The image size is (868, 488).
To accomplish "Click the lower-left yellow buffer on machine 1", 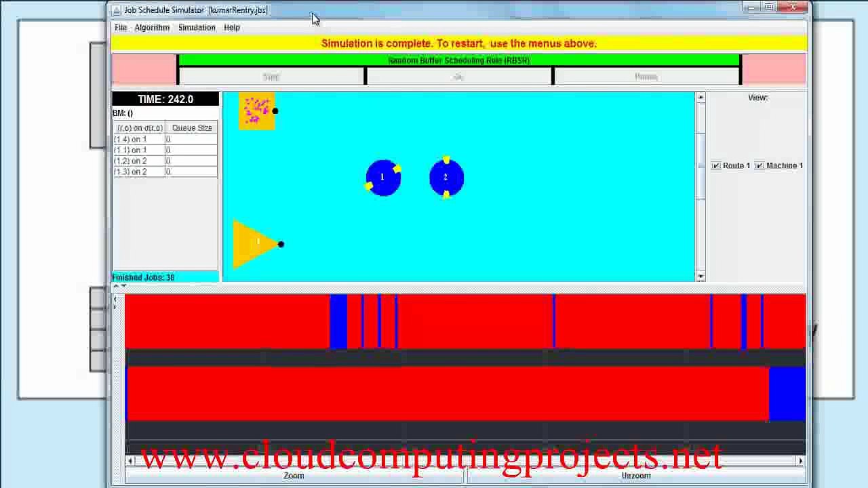I will tap(369, 186).
